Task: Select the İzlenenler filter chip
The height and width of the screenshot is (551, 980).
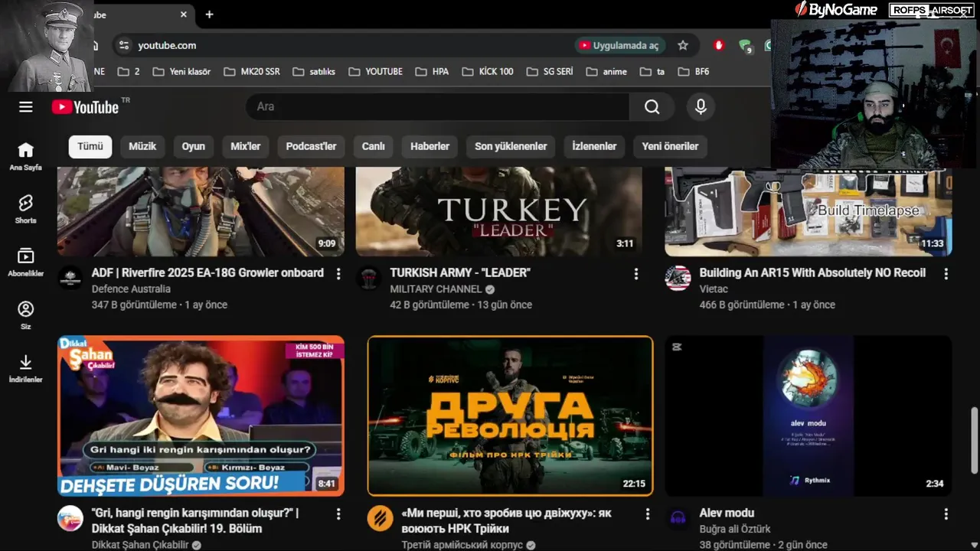Action: [594, 146]
